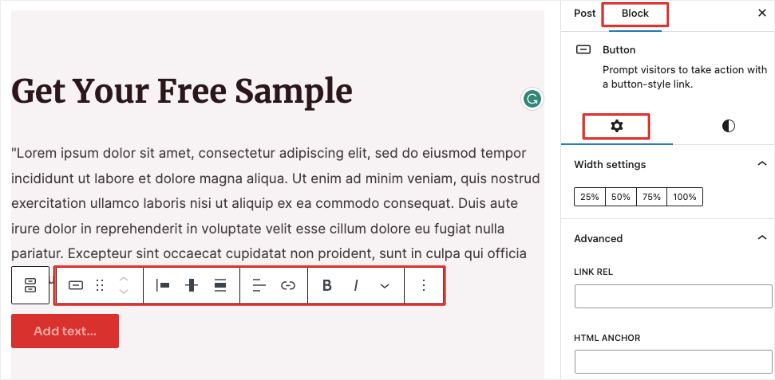
Task: Open the three-dot block options menu
Action: tap(424, 285)
